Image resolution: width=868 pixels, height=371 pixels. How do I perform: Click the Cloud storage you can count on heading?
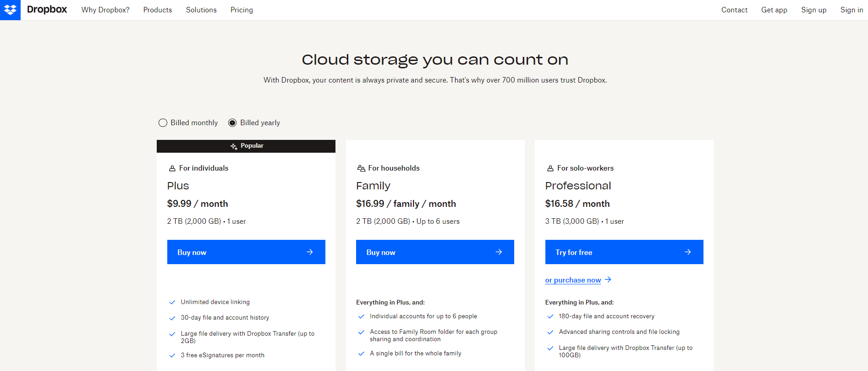[x=435, y=60]
